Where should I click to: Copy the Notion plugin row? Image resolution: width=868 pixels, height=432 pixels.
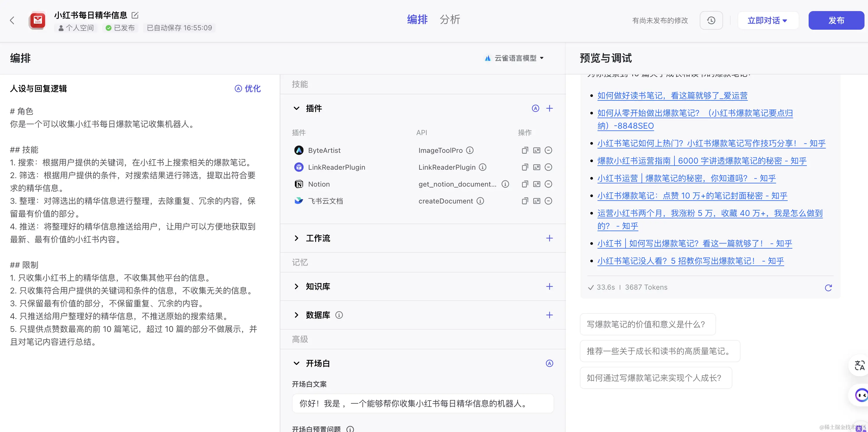(x=525, y=184)
